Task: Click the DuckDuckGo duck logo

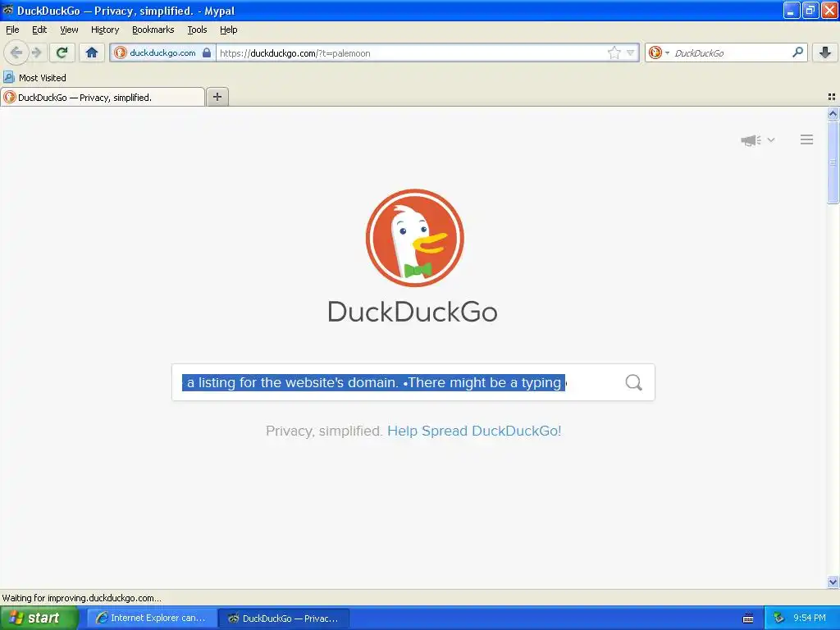Action: (x=414, y=238)
